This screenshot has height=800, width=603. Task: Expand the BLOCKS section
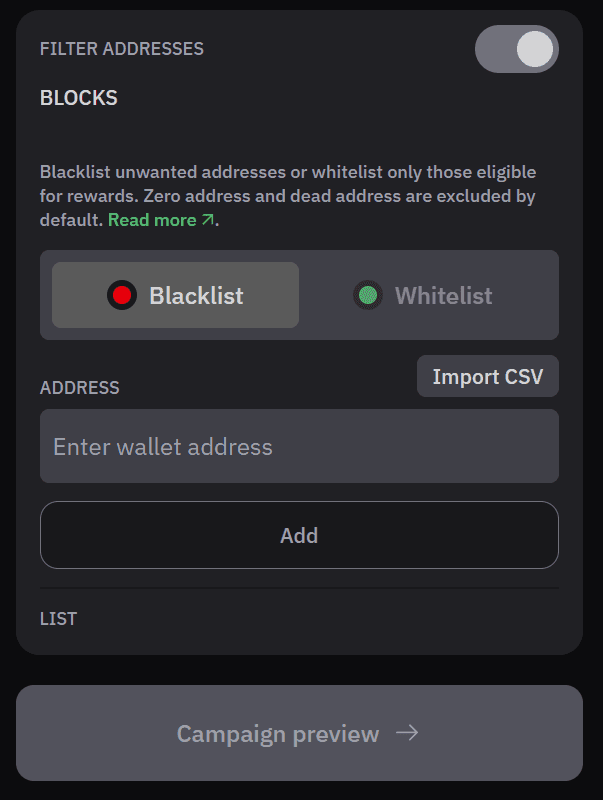(77, 98)
